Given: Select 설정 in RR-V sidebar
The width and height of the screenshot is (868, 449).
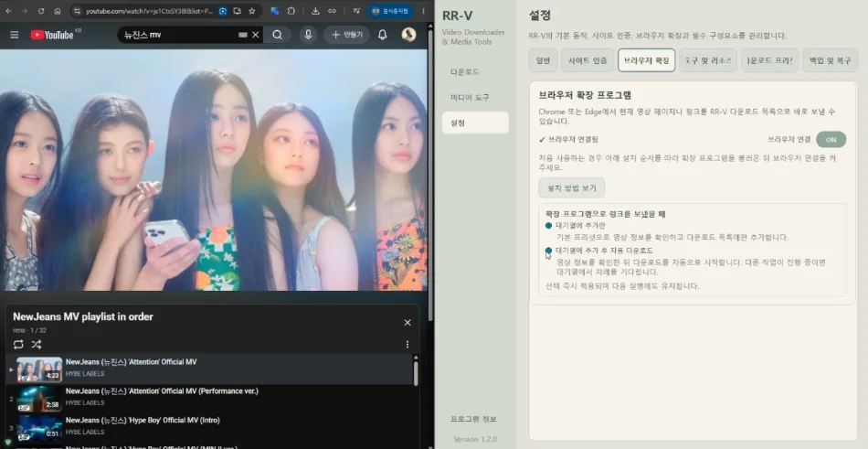Looking at the screenshot, I should pyautogui.click(x=475, y=123).
